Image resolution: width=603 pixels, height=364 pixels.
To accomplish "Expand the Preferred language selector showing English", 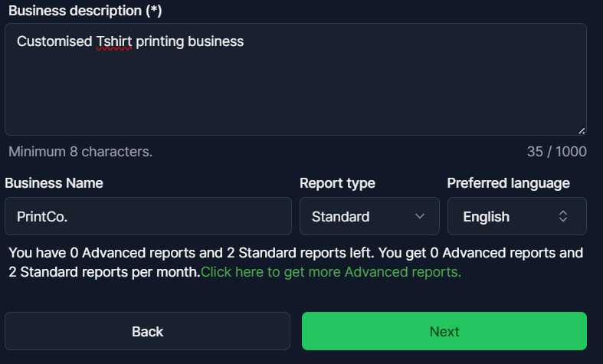I will pos(516,216).
